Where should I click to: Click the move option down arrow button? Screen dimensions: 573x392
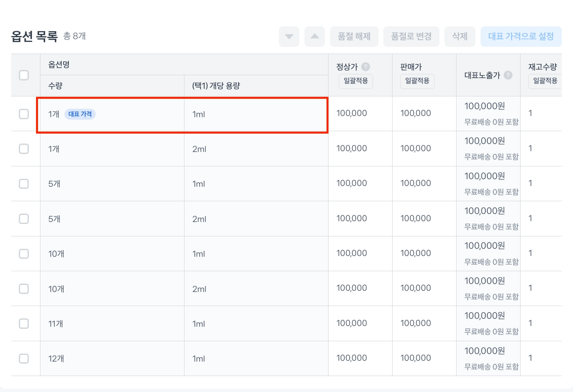pyautogui.click(x=289, y=37)
